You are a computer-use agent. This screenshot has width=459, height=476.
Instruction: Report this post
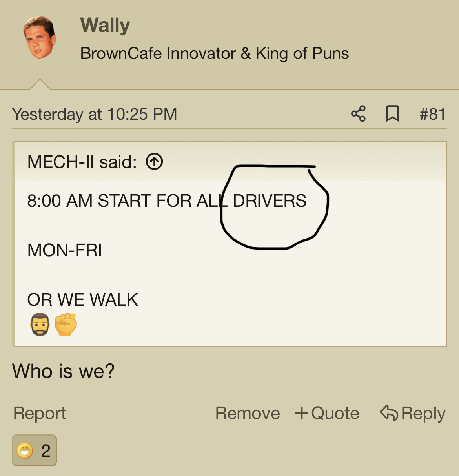click(40, 413)
